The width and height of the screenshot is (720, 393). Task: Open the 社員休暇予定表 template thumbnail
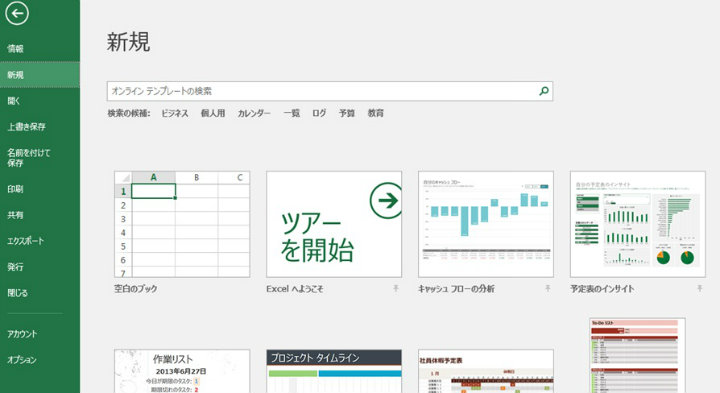pos(486,371)
